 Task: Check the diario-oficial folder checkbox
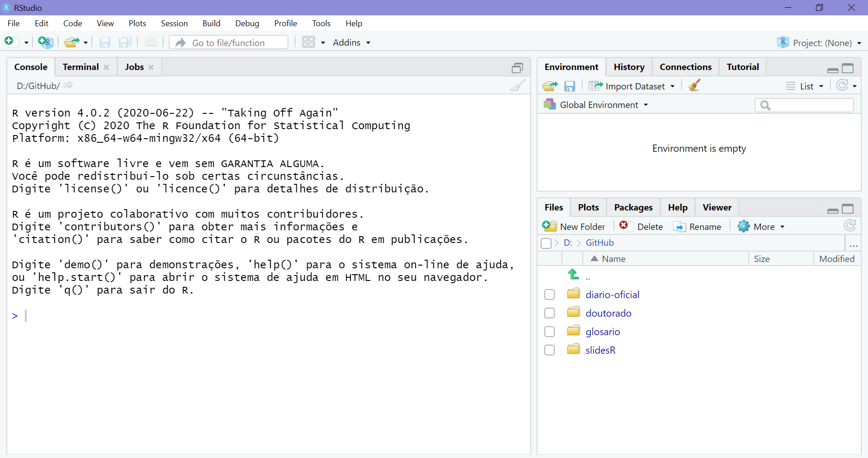pos(549,294)
